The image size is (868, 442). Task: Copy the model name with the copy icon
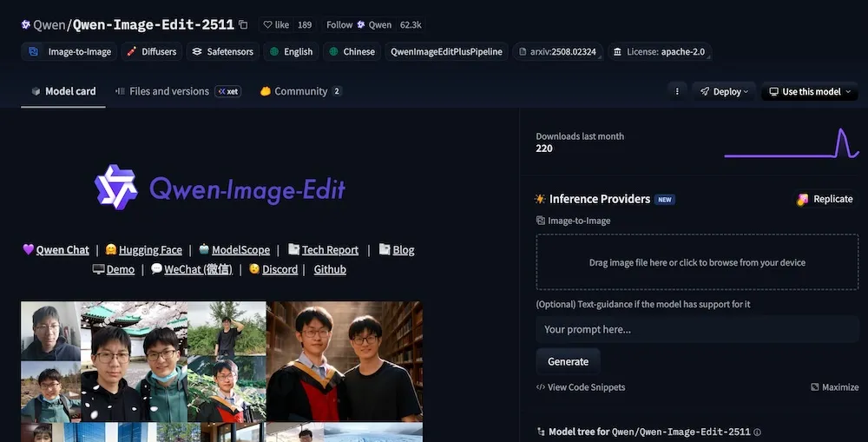pos(243,25)
